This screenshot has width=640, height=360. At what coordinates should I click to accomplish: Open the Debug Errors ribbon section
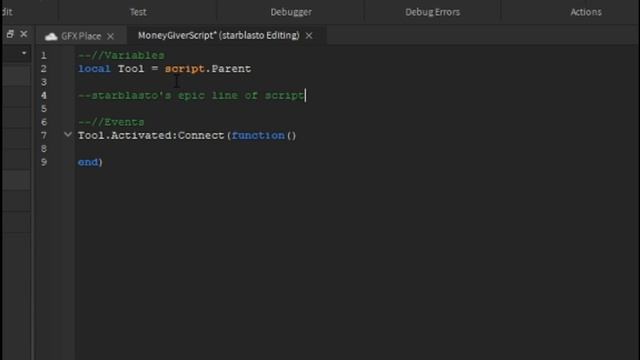tap(433, 12)
